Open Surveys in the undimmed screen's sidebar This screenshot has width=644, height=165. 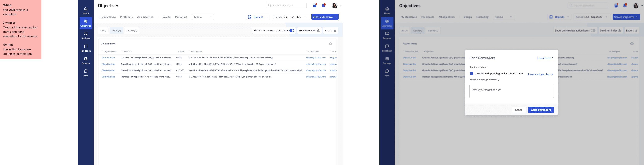coord(86,61)
